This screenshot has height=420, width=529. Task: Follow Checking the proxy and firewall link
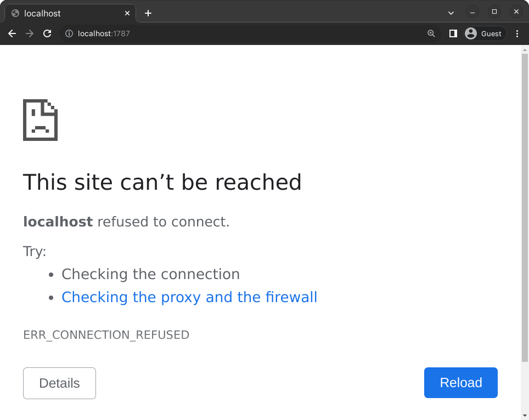(x=189, y=297)
